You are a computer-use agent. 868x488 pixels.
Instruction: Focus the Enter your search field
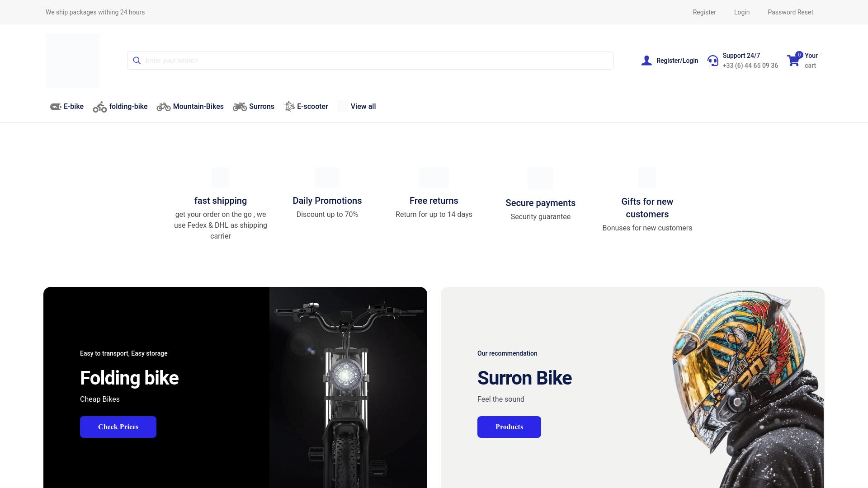click(375, 61)
